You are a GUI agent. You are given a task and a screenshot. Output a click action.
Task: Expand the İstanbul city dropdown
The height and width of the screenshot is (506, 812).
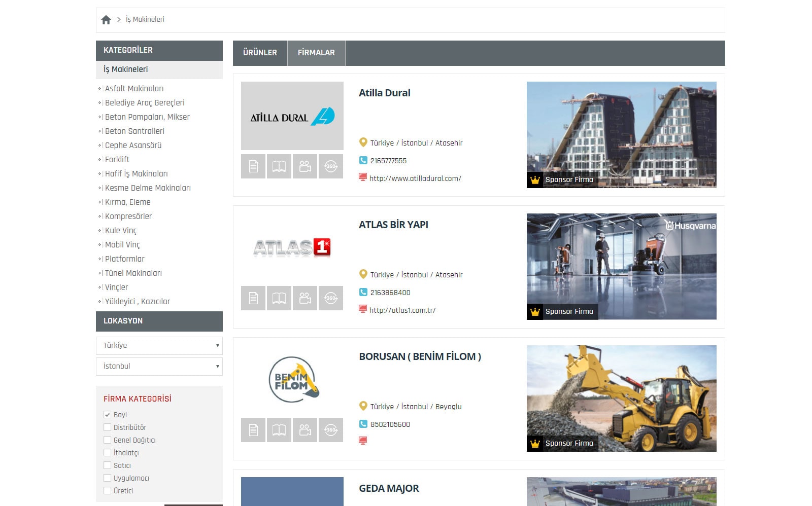159,367
